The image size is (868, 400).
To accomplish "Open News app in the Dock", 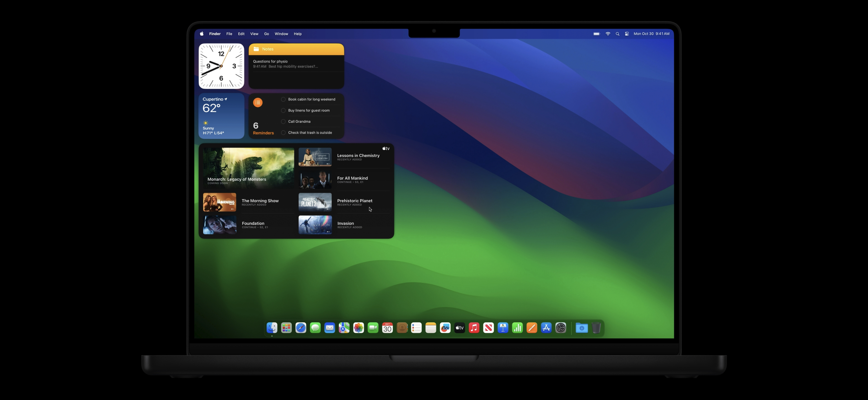I will (x=489, y=328).
